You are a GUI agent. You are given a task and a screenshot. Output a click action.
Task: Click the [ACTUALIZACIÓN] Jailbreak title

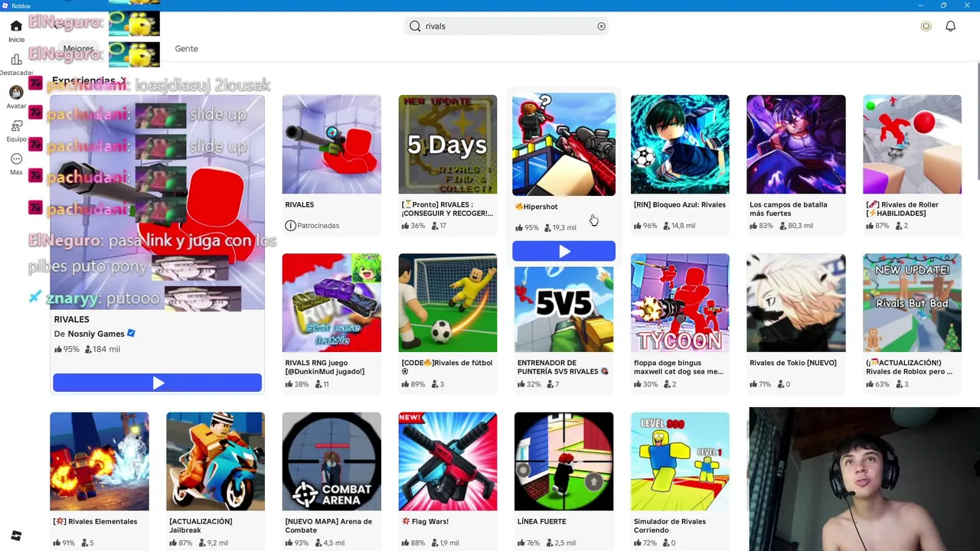(201, 526)
